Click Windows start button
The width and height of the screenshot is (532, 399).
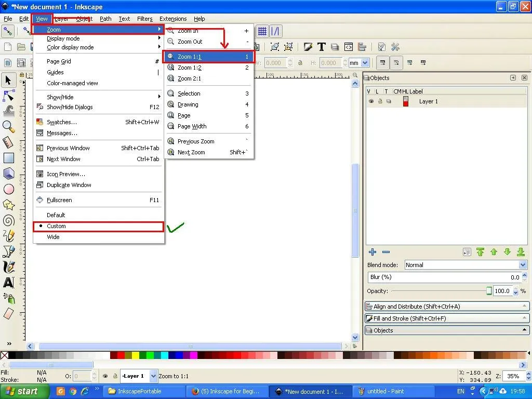point(24,392)
